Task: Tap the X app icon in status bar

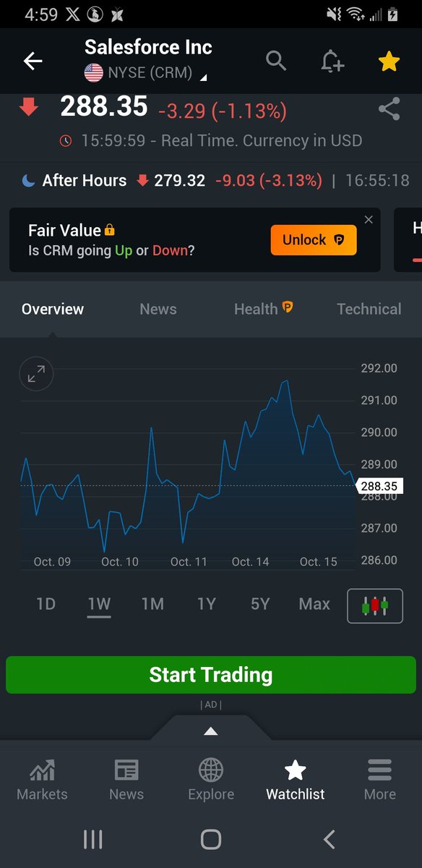Action: click(74, 14)
